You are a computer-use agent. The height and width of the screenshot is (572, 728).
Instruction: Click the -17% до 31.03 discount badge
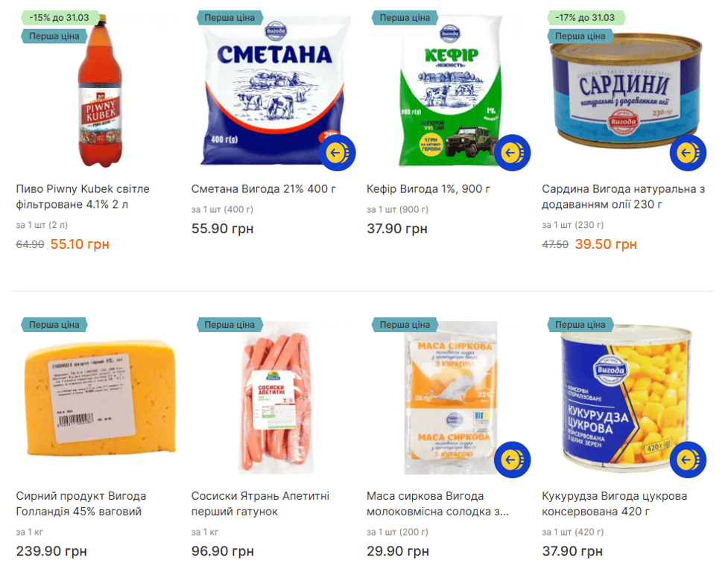point(586,17)
